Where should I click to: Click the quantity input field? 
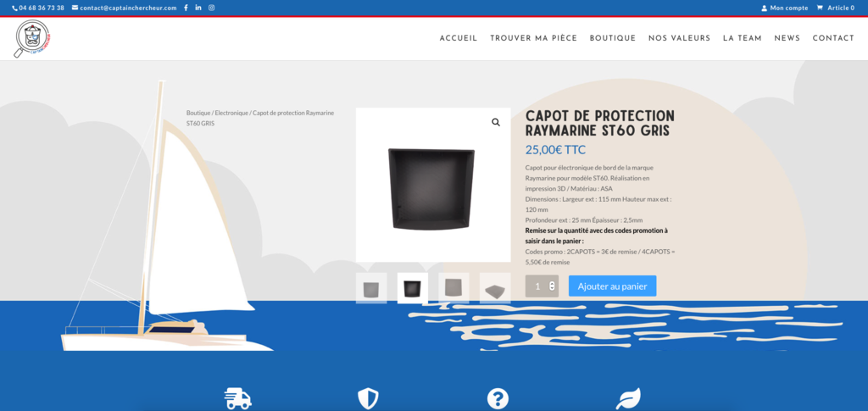coord(542,286)
